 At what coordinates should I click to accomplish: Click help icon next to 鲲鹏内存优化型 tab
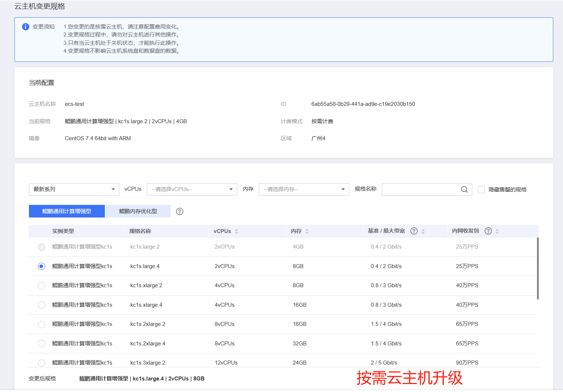pyautogui.click(x=180, y=211)
